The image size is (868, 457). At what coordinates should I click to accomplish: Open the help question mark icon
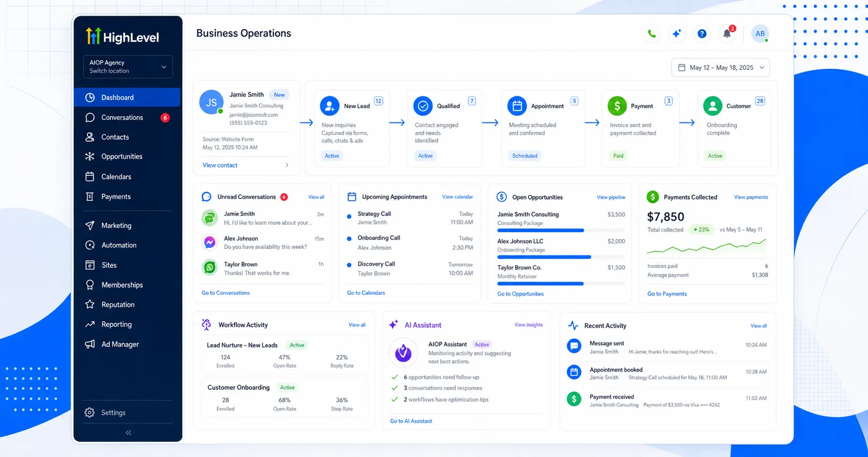coord(702,34)
